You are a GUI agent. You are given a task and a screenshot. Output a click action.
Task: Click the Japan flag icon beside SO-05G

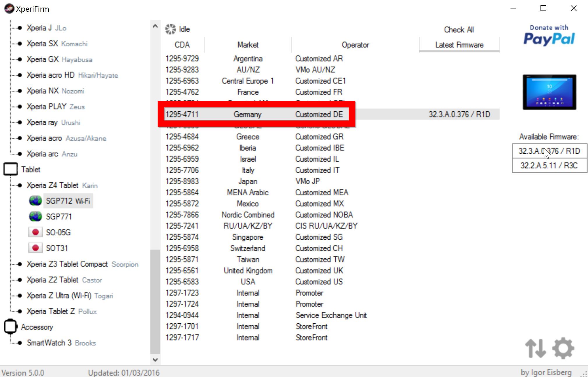coord(35,232)
